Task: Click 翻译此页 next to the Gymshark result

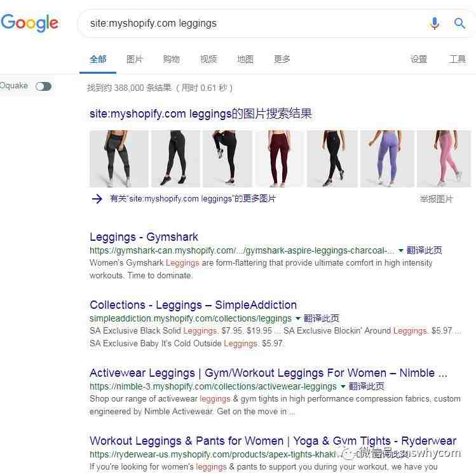Action: [424, 250]
